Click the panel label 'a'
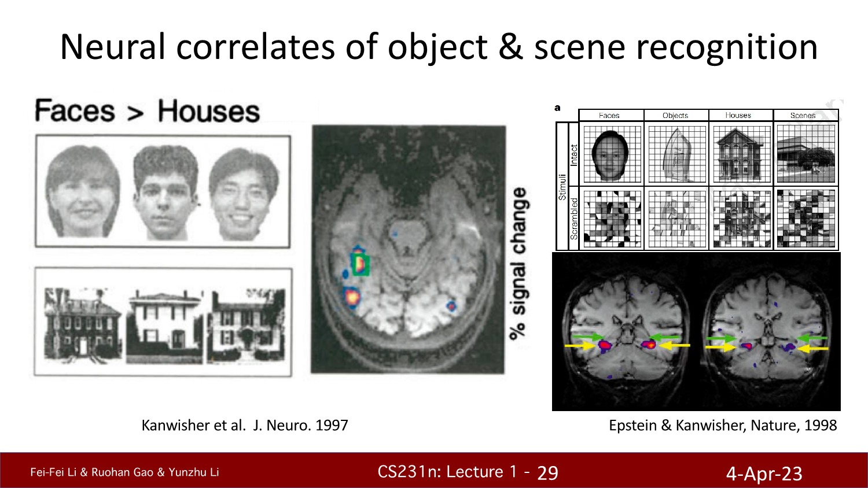The height and width of the screenshot is (488, 868). [x=557, y=108]
